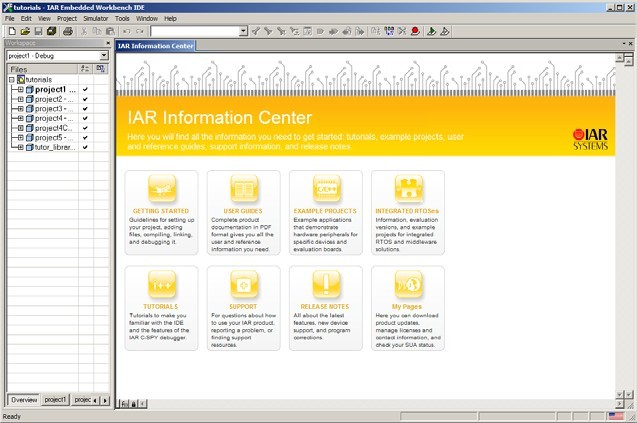Open the quick search dropdown arrow in toolbar

[x=243, y=31]
